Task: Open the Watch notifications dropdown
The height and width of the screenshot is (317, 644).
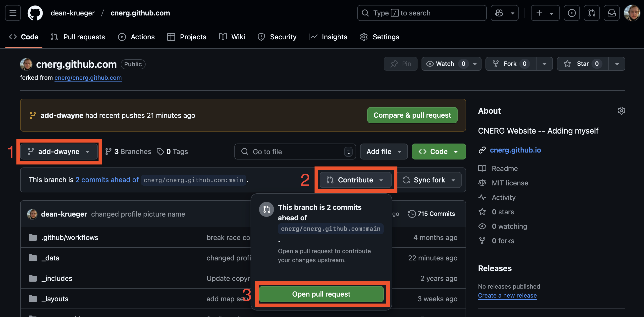Action: tap(451, 64)
